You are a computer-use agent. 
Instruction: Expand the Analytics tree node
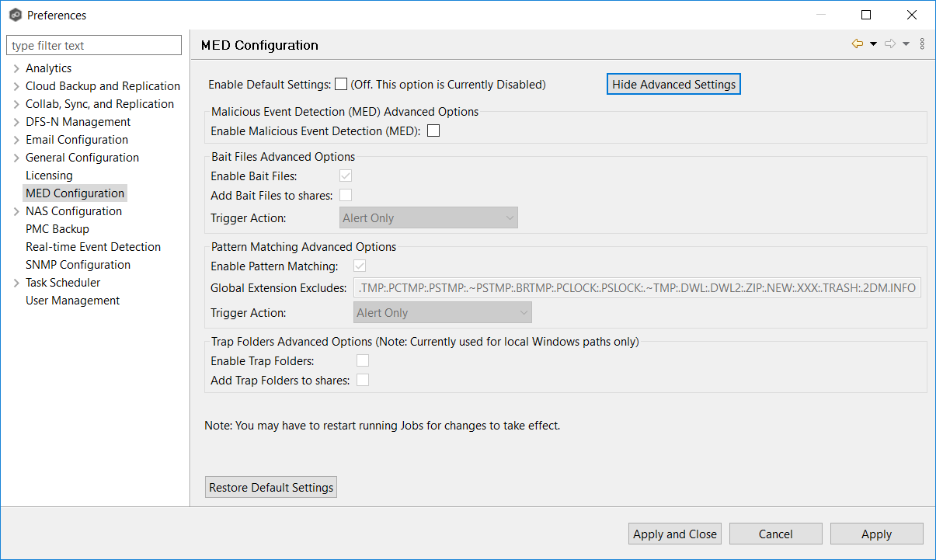(16, 68)
